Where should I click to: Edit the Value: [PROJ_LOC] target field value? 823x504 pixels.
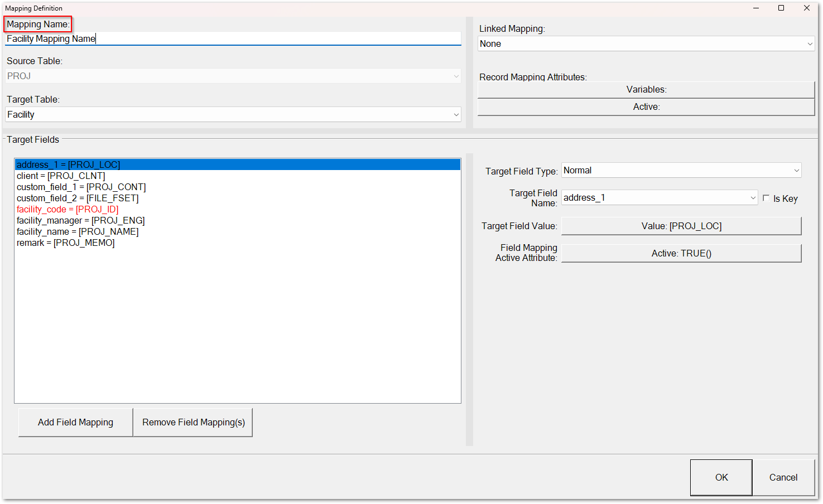pyautogui.click(x=681, y=226)
